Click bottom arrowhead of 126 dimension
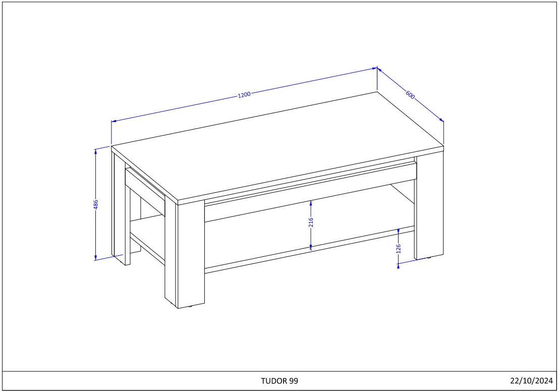 [398, 265]
